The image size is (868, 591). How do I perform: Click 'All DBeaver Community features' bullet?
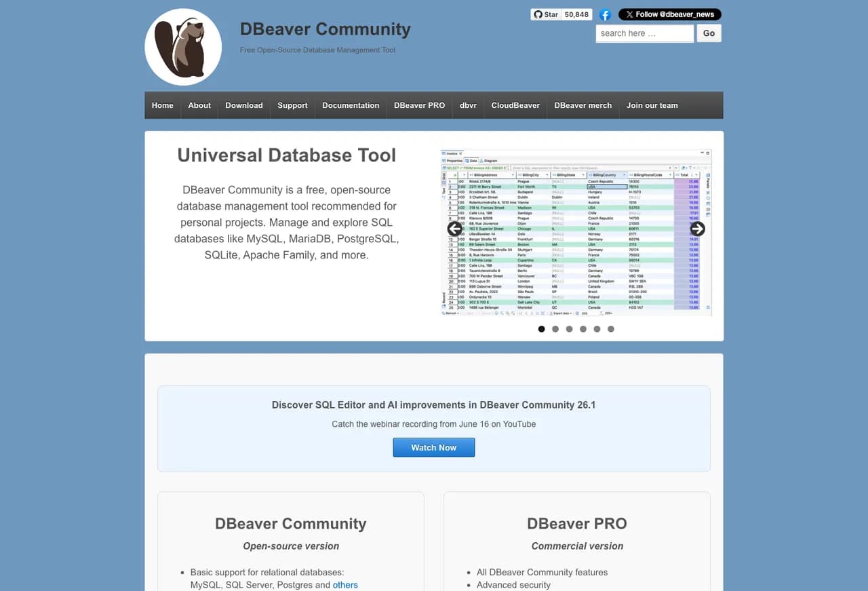(x=542, y=572)
